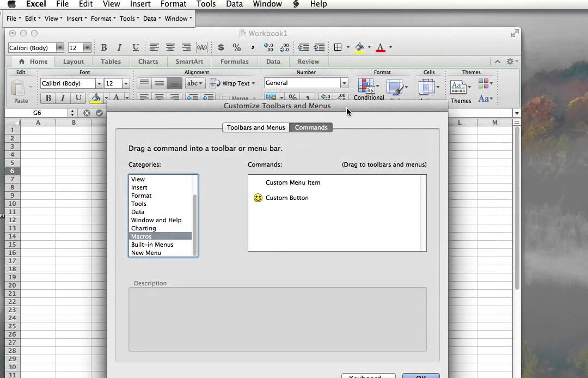The height and width of the screenshot is (378, 588).
Task: Apply red font color in toolbar
Action: point(380,47)
